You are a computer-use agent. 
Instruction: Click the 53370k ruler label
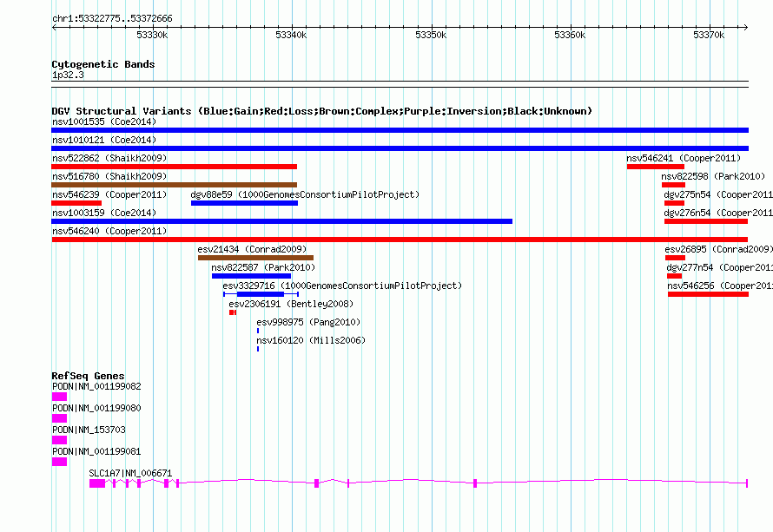(x=709, y=35)
